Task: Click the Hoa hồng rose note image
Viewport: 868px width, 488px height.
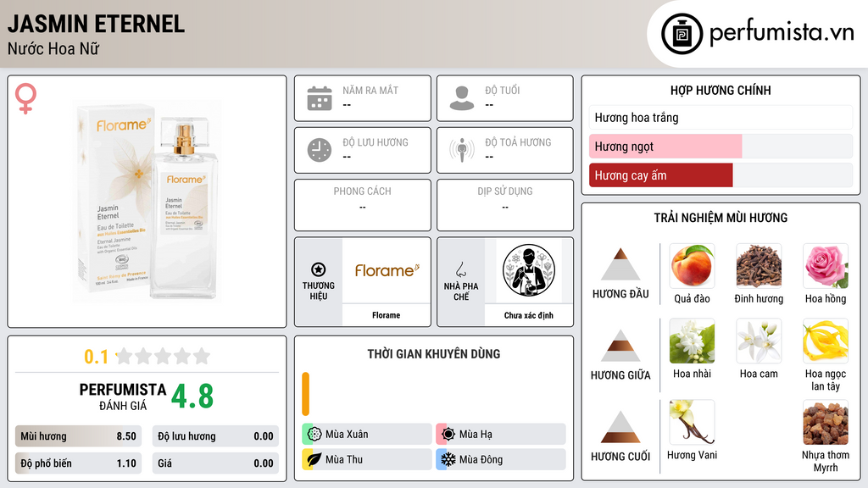Action: 826,265
